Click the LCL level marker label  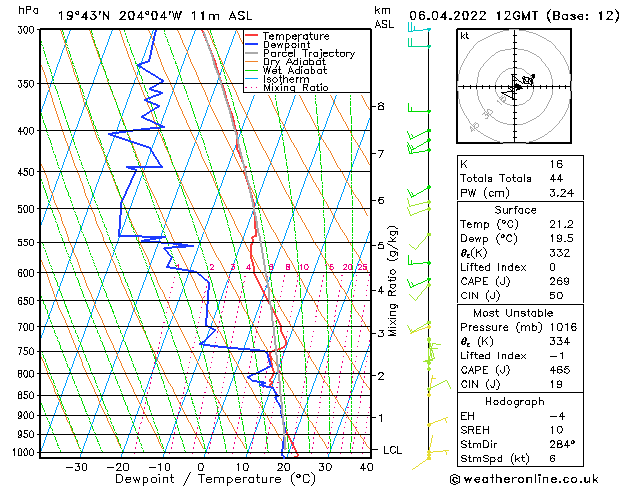[x=392, y=450]
